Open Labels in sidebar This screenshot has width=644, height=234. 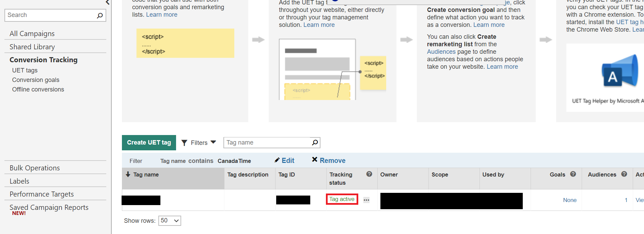tap(19, 181)
